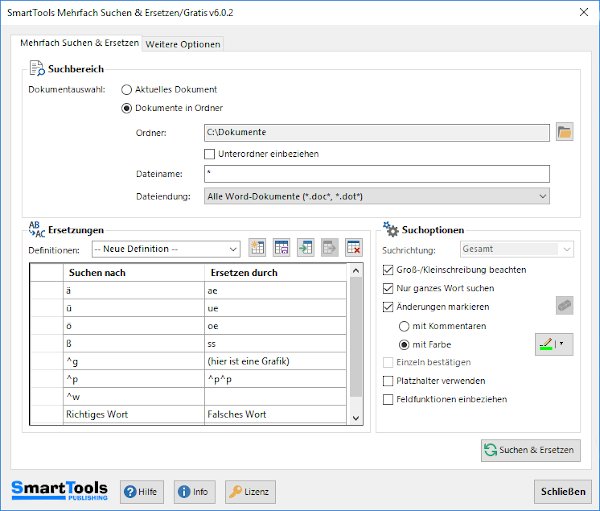Open the highlight color picker dropdown arrow
The image size is (600, 511).
pos(561,345)
